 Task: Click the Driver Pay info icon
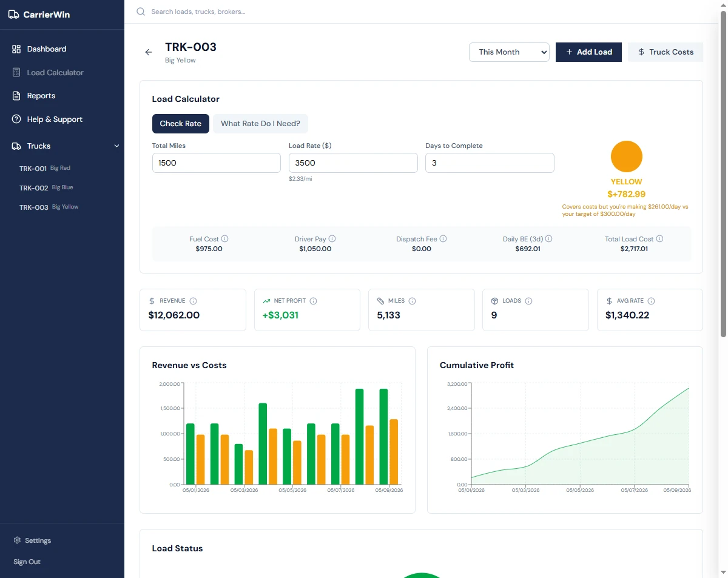[332, 239]
